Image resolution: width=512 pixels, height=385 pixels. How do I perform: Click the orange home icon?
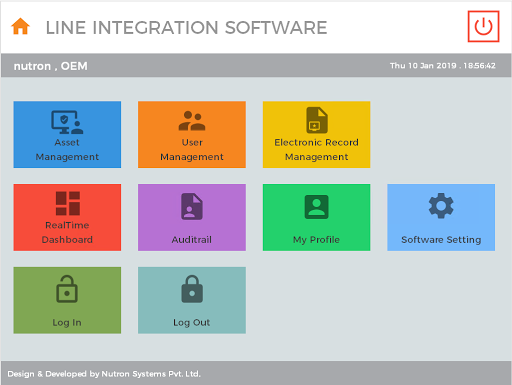(20, 26)
